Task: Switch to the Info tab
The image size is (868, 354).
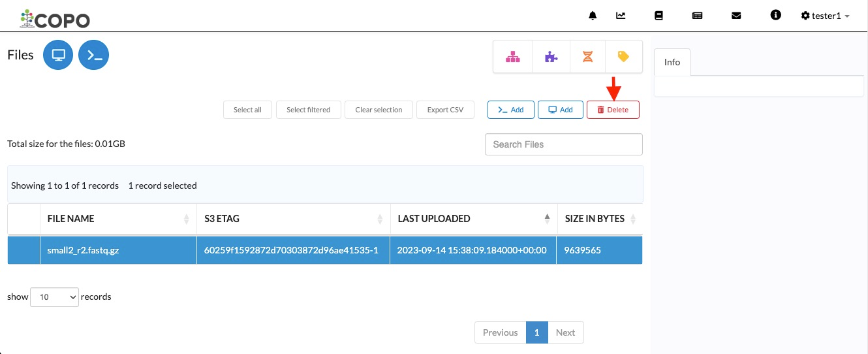Action: tap(672, 62)
